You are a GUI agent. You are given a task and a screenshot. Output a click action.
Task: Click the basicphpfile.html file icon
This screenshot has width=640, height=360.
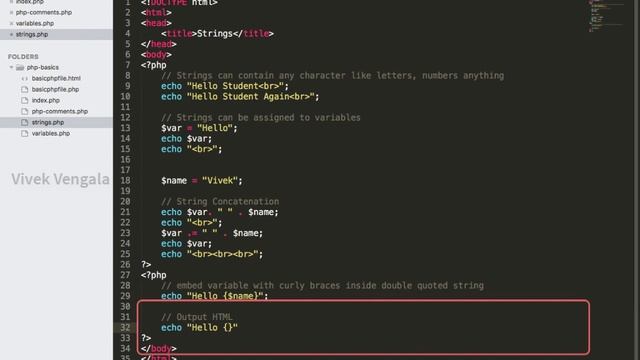(x=24, y=78)
